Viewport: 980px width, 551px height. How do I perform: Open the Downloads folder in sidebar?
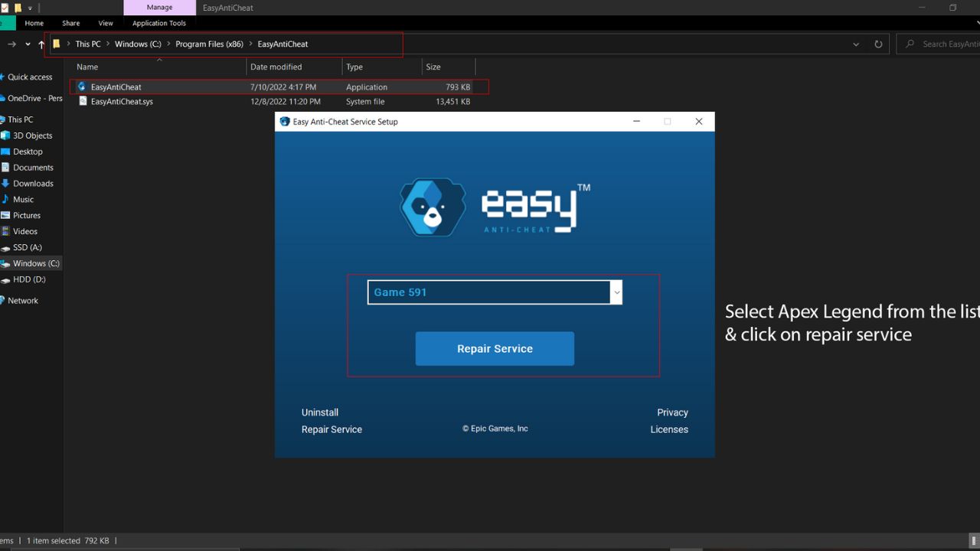[x=33, y=184]
